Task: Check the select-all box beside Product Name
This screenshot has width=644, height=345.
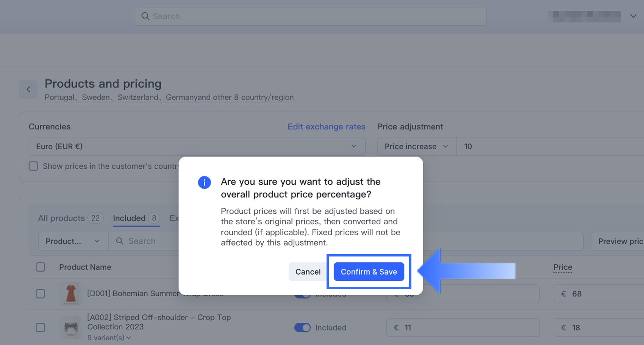Action: (41, 267)
